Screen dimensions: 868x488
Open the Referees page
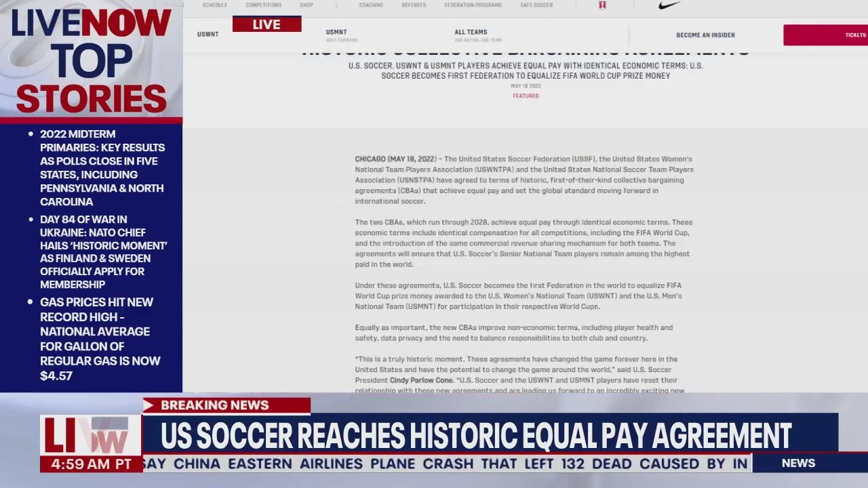click(x=414, y=5)
